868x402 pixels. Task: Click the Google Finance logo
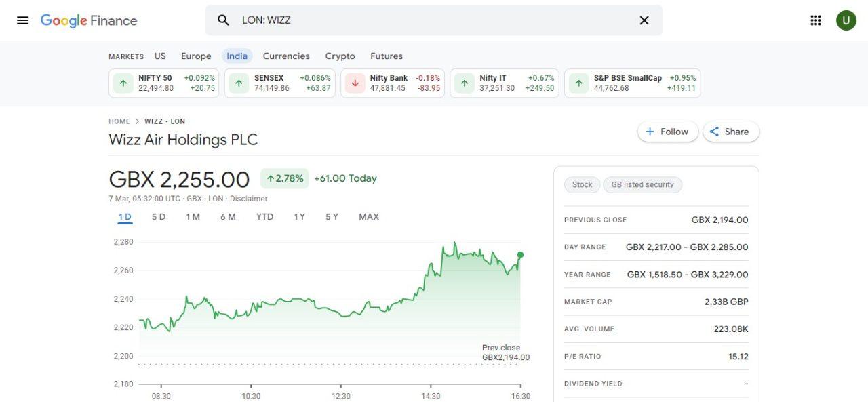(x=89, y=20)
